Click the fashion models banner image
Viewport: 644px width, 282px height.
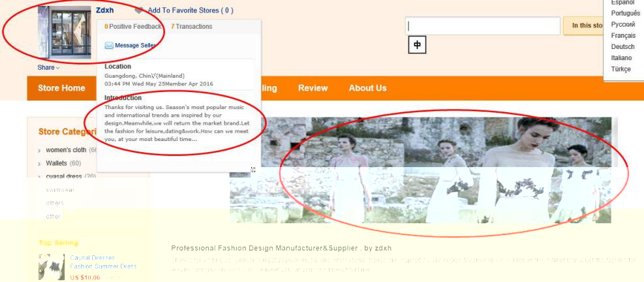pyautogui.click(x=420, y=170)
